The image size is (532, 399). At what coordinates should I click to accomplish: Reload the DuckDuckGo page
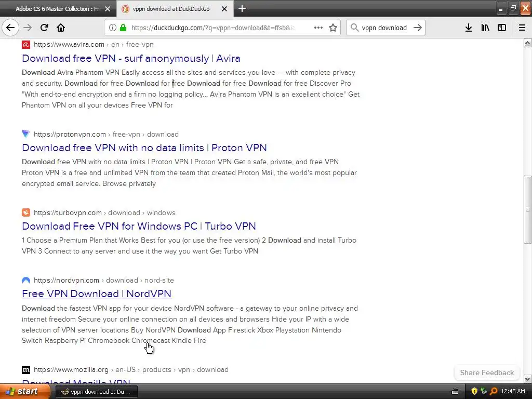point(44,28)
